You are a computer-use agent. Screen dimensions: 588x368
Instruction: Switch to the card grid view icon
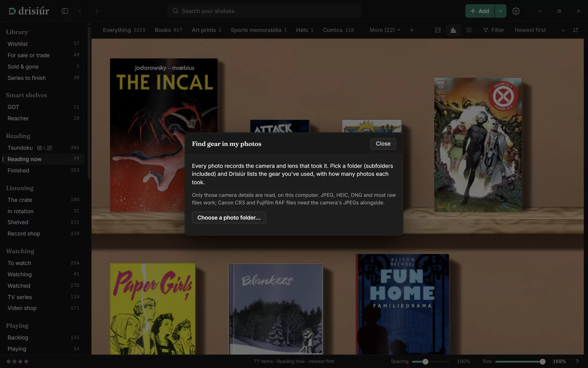[438, 30]
